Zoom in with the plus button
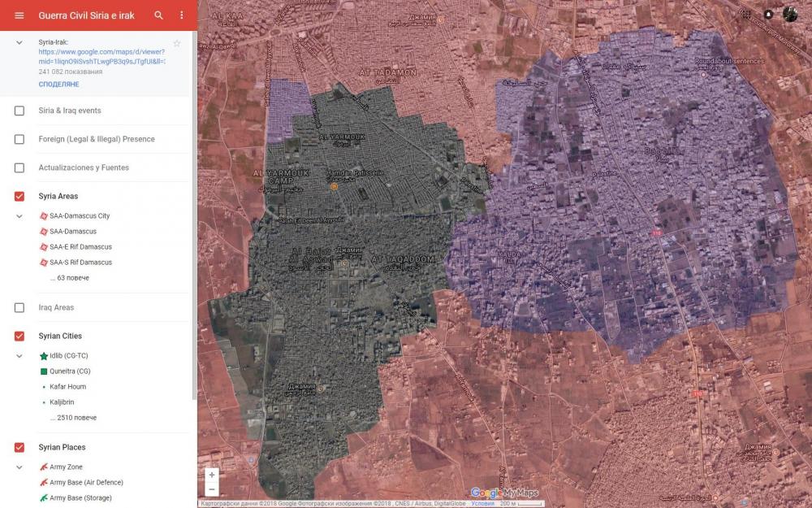 pos(212,475)
